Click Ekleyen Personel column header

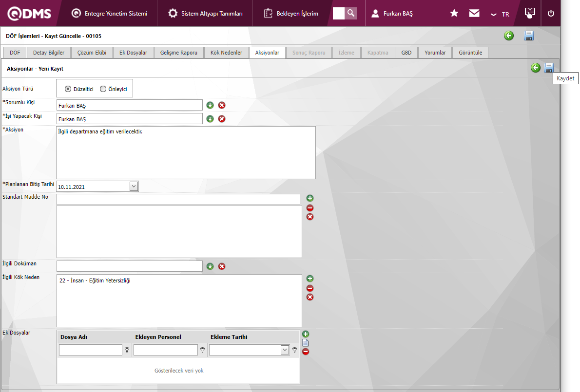point(158,337)
